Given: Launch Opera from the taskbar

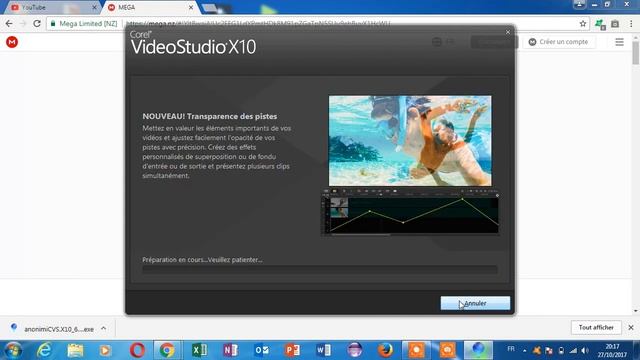Looking at the screenshot, I should 137,350.
